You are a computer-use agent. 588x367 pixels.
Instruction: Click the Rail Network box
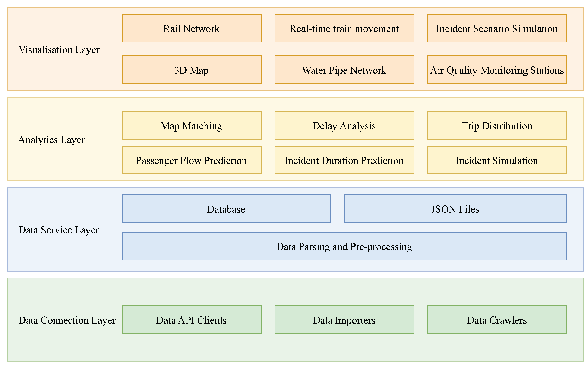click(x=192, y=28)
